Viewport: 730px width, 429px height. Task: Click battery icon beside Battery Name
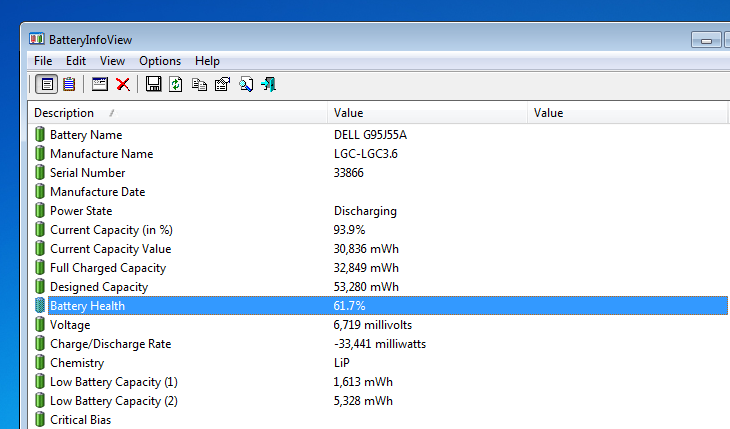[x=40, y=135]
